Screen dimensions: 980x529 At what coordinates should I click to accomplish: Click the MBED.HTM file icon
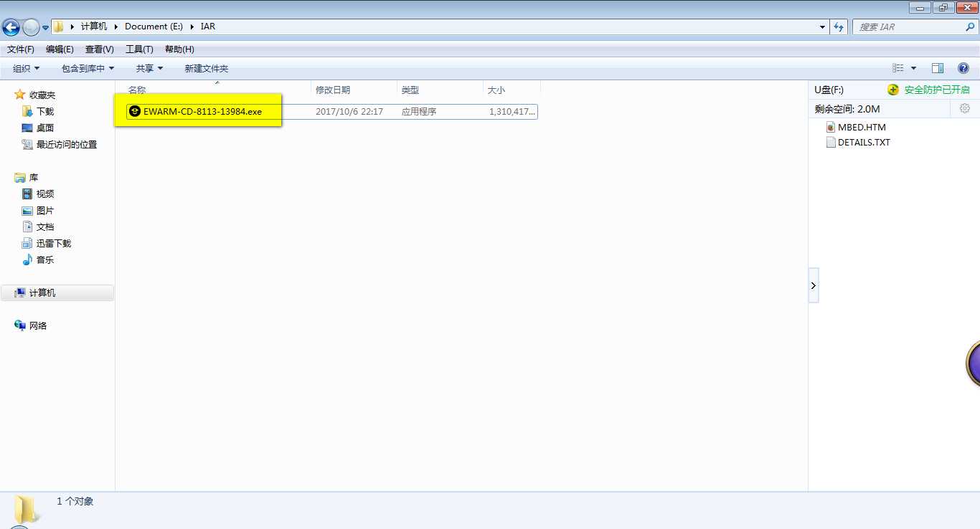[831, 127]
